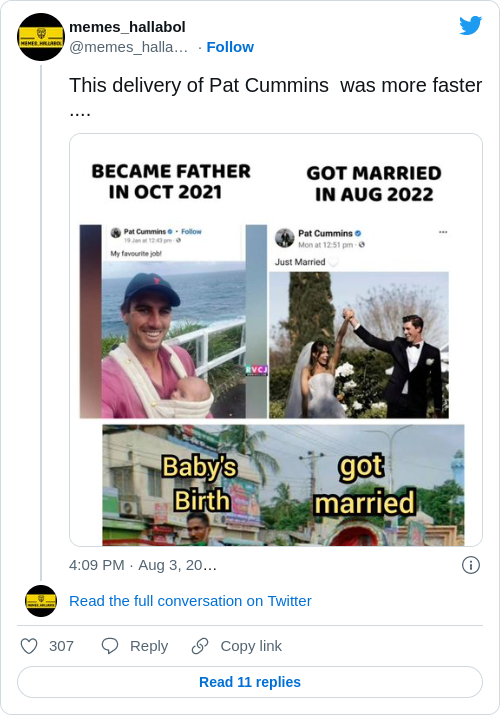The height and width of the screenshot is (715, 500).
Task: Click the Read 11 replies button
Action: tap(250, 682)
